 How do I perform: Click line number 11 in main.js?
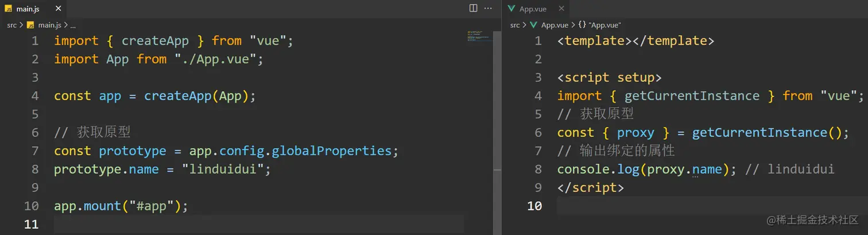pyautogui.click(x=31, y=224)
